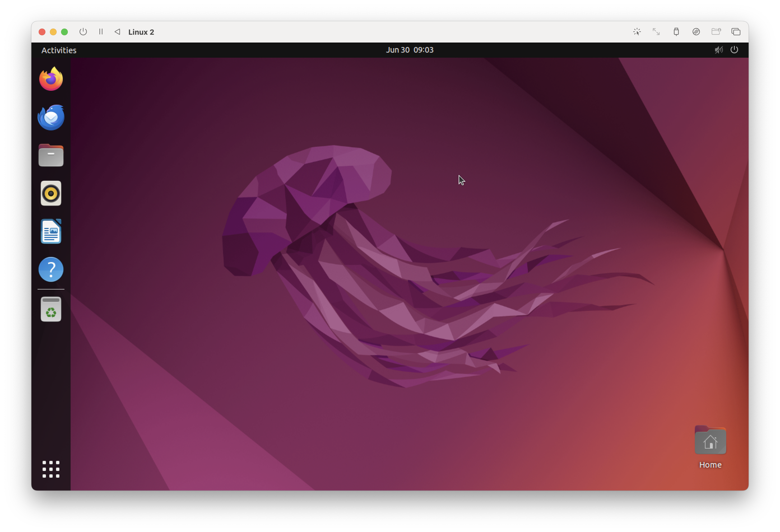
Task: Open the Help question-mark app
Action: point(51,269)
